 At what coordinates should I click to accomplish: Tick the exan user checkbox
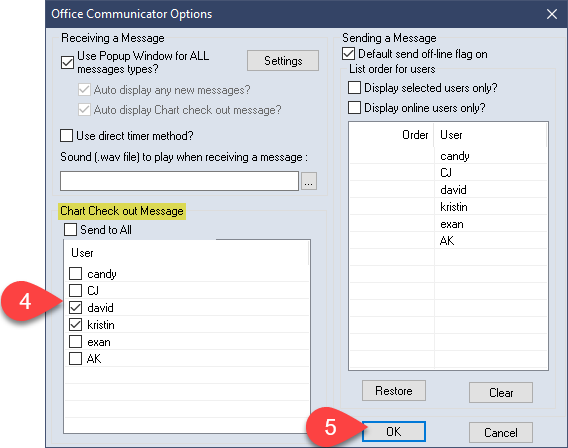tap(75, 342)
